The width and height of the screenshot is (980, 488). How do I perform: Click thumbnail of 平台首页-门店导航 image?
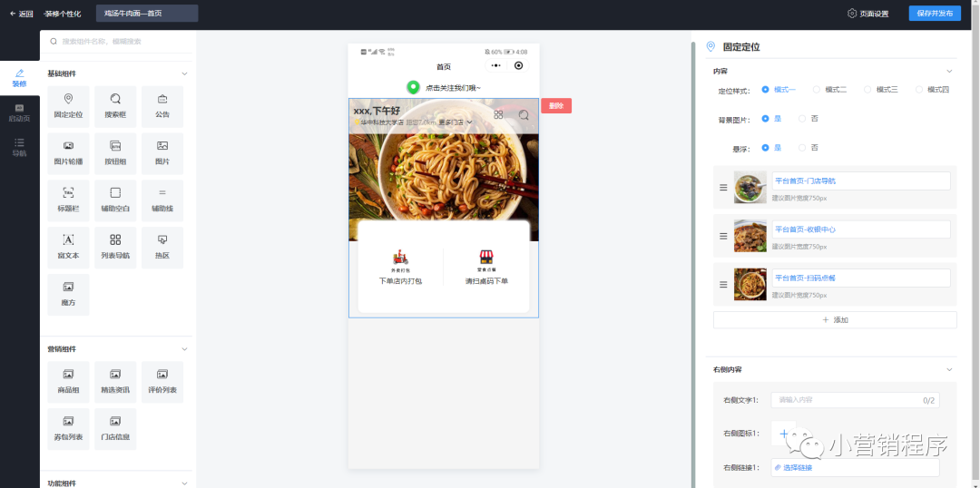coord(750,188)
